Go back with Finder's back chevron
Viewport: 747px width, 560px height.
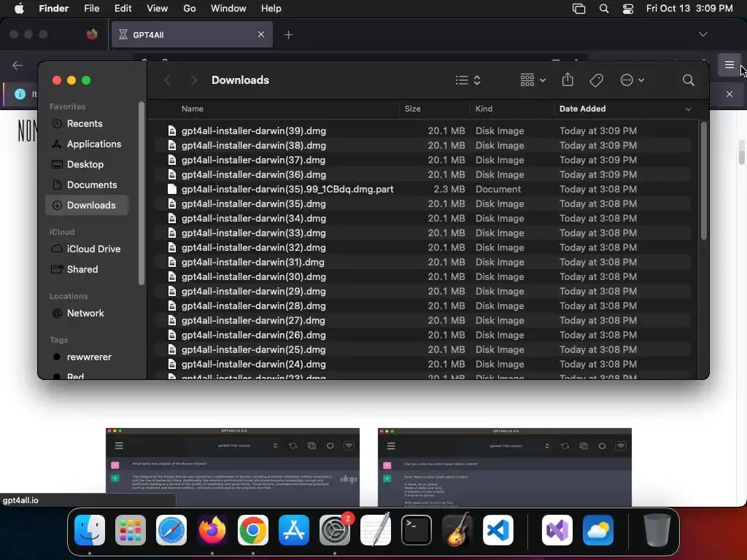(x=167, y=80)
